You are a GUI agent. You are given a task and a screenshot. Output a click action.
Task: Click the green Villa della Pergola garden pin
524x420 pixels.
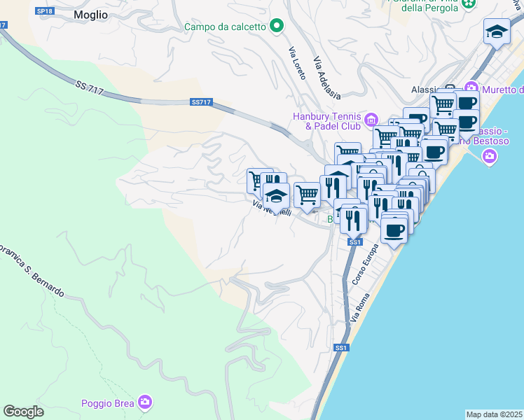(468, 3)
